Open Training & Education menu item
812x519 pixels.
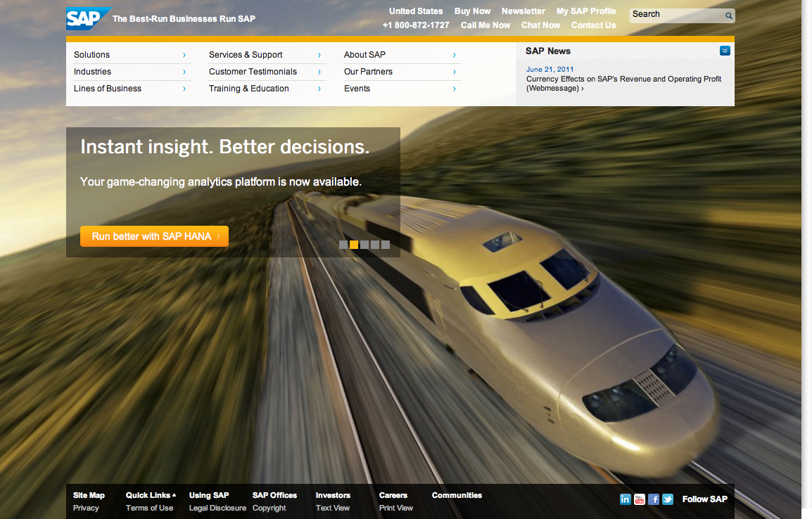coord(248,89)
